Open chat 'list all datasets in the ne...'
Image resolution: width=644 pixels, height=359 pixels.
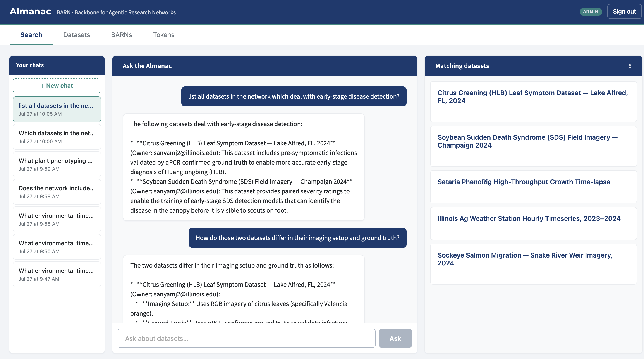coord(57,110)
